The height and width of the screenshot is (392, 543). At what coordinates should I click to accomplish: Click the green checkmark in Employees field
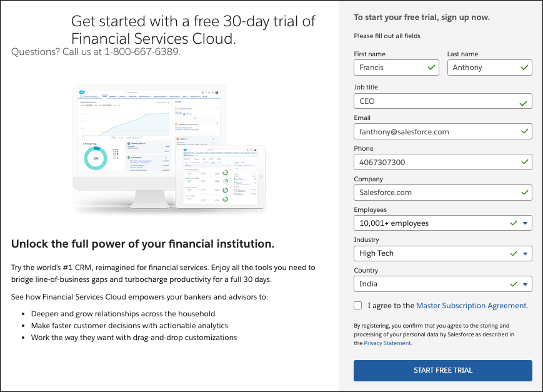pos(514,223)
